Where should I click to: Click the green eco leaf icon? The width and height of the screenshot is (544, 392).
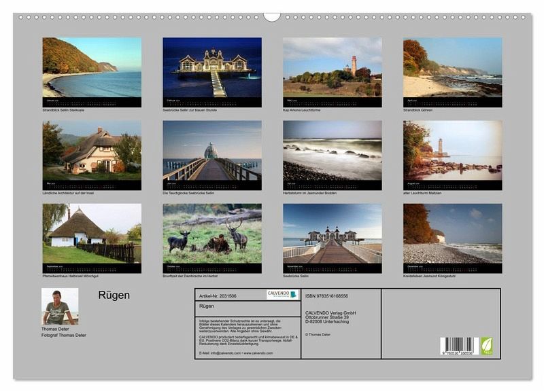(x=487, y=346)
